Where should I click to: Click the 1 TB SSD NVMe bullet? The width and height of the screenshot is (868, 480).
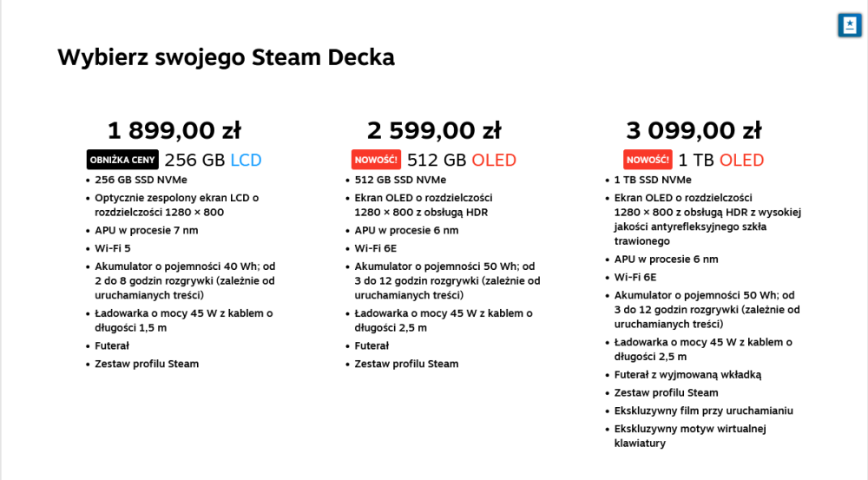tap(653, 180)
